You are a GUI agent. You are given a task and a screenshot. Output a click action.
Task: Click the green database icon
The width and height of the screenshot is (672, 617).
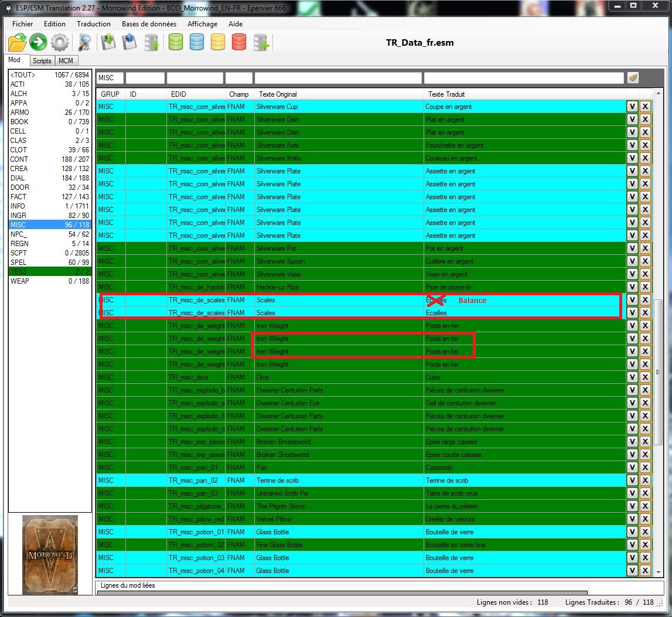point(176,42)
